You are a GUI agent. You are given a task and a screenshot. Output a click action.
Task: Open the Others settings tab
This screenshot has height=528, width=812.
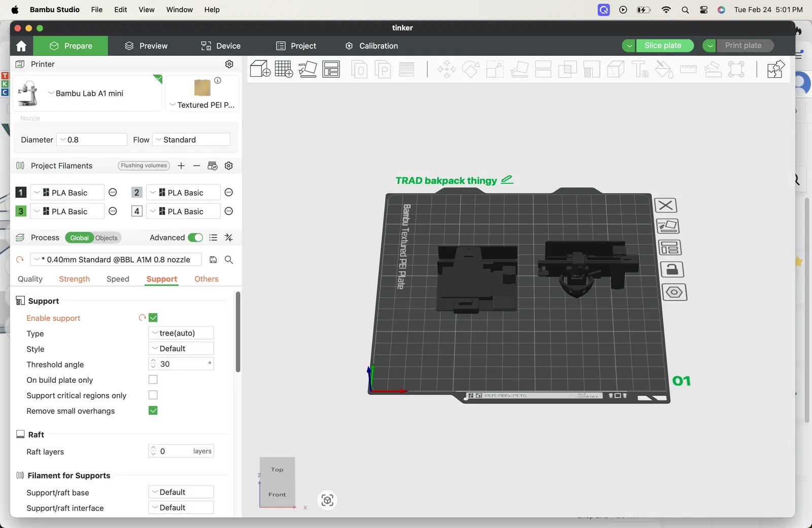tap(207, 279)
